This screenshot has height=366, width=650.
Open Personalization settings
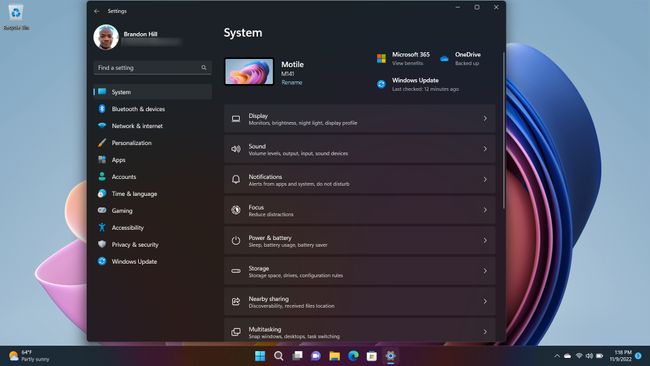pos(153,143)
